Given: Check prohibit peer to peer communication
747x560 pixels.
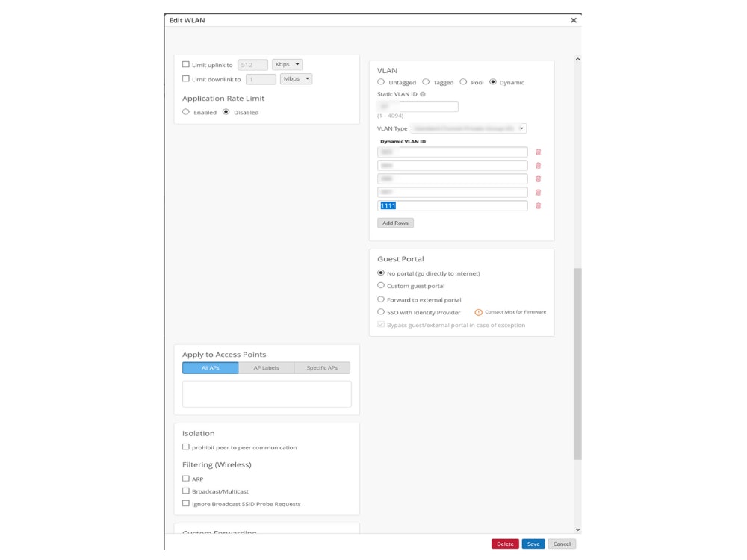Looking at the screenshot, I should tap(186, 447).
